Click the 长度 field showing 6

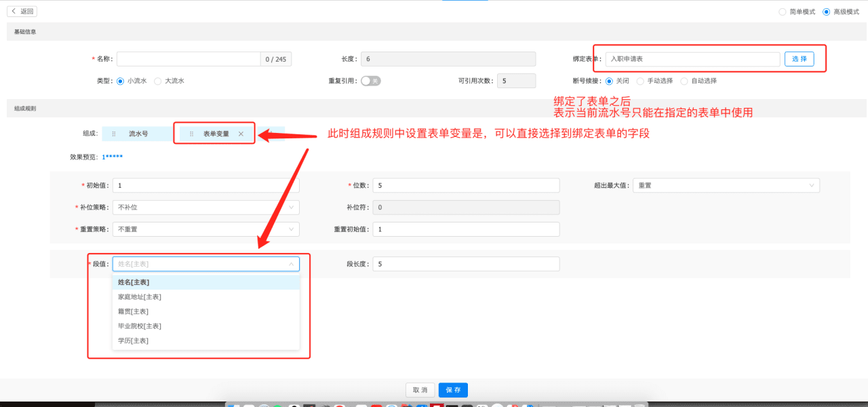coord(448,59)
